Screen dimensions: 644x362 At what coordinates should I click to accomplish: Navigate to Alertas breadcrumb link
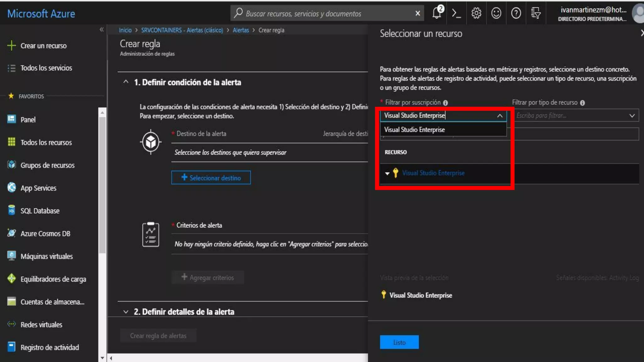pyautogui.click(x=241, y=30)
